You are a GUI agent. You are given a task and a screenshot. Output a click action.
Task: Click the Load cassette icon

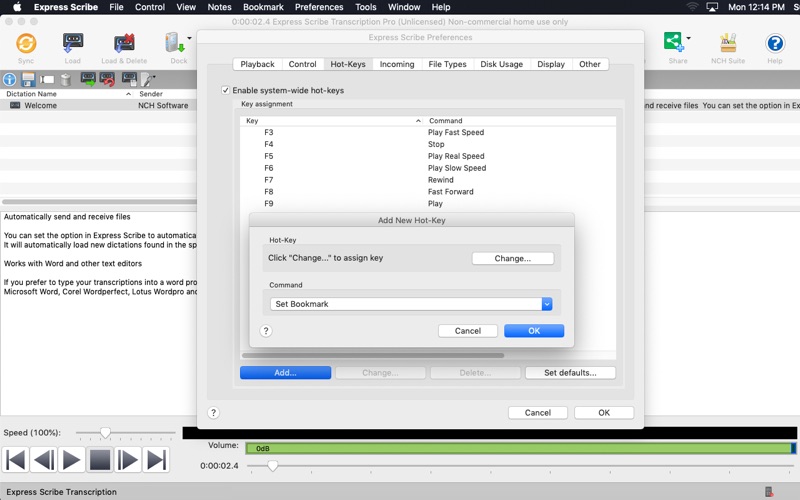click(x=72, y=43)
